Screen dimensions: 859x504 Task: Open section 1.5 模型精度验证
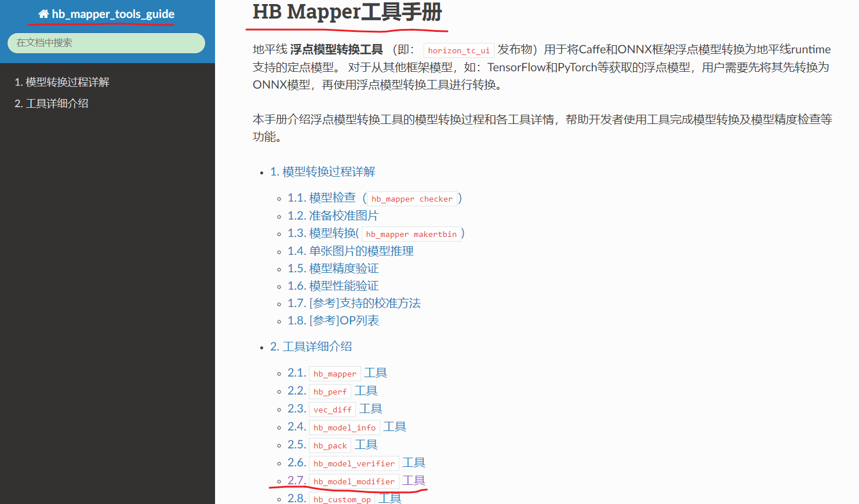pyautogui.click(x=333, y=269)
